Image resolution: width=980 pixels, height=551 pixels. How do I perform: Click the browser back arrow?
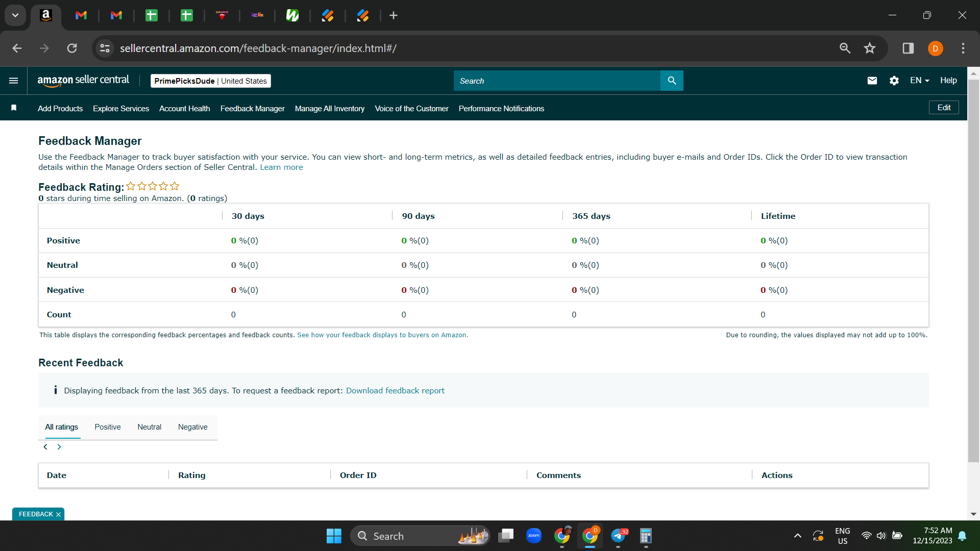(x=17, y=48)
